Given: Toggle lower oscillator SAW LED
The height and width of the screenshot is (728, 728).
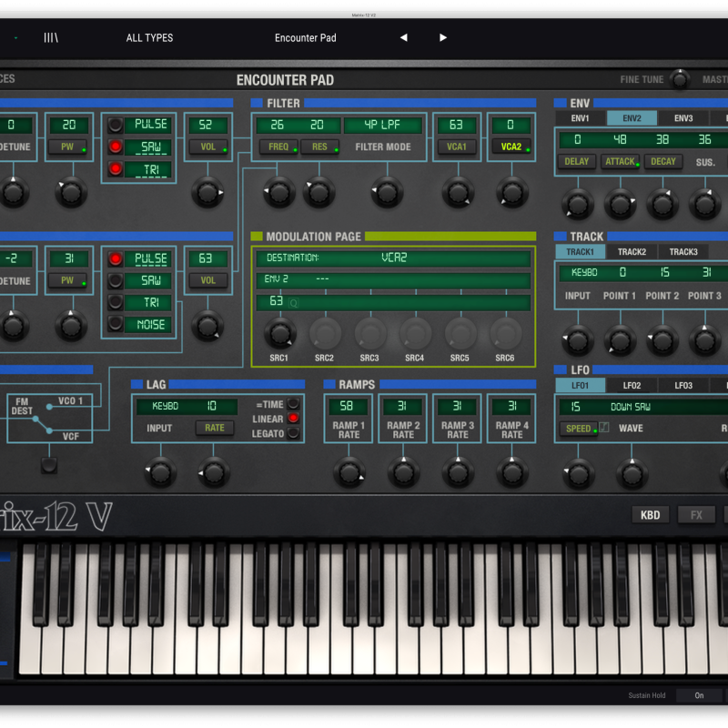Looking at the screenshot, I should click(116, 280).
